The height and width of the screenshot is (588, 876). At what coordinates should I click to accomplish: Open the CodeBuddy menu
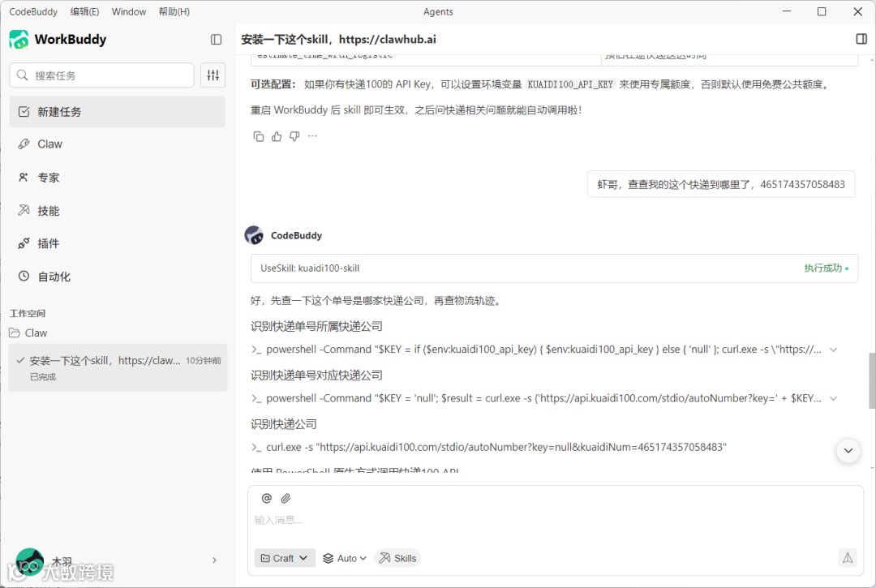click(33, 11)
